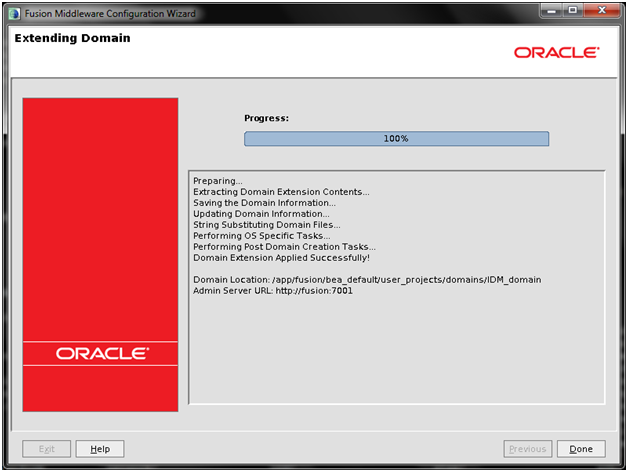Viewport: 628px width, 472px height.
Task: Click the Done button
Action: pyautogui.click(x=581, y=449)
